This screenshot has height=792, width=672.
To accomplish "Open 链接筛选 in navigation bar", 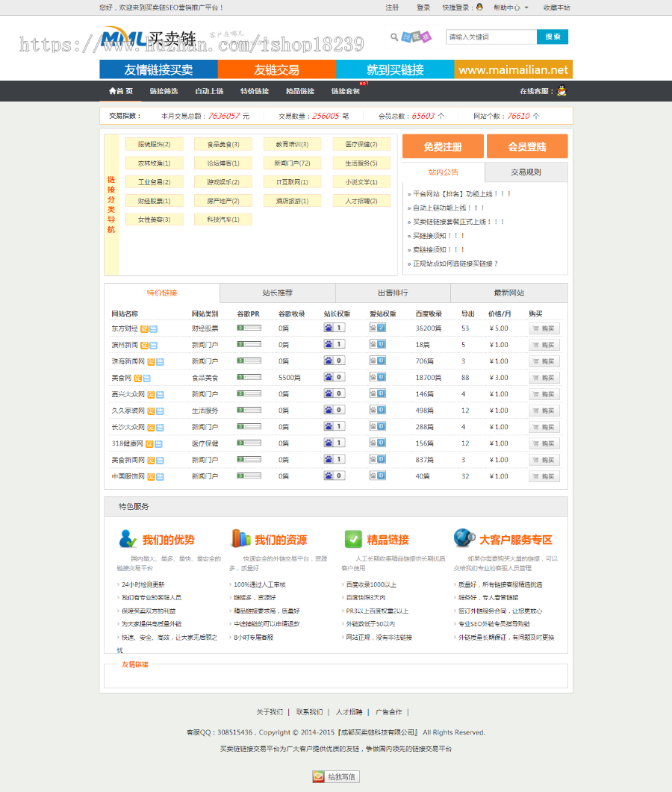I will 164,91.
